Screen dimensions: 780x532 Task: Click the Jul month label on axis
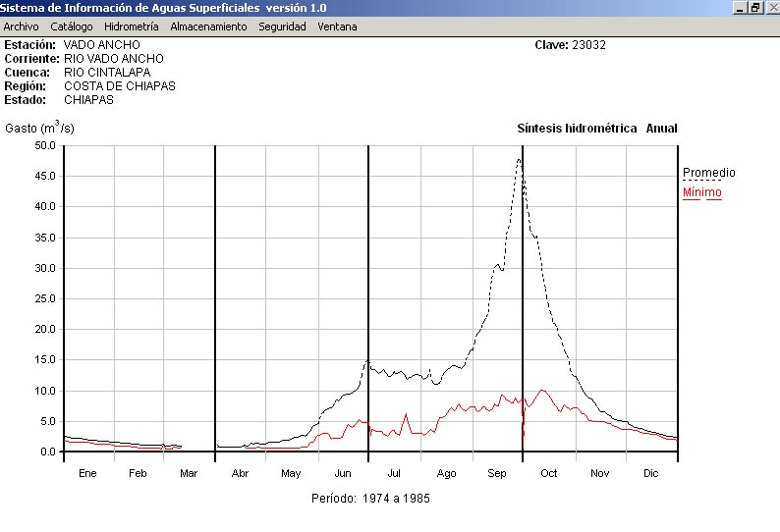point(394,473)
